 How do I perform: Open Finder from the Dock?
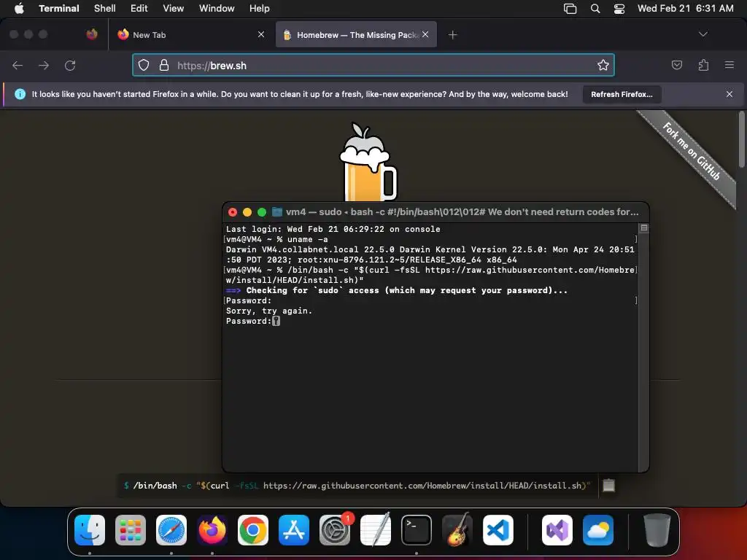(x=90, y=530)
